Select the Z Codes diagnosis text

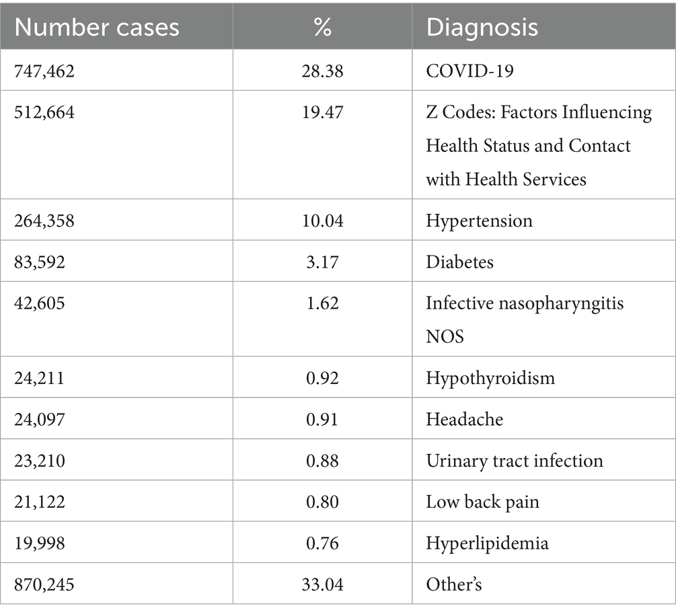[539, 145]
